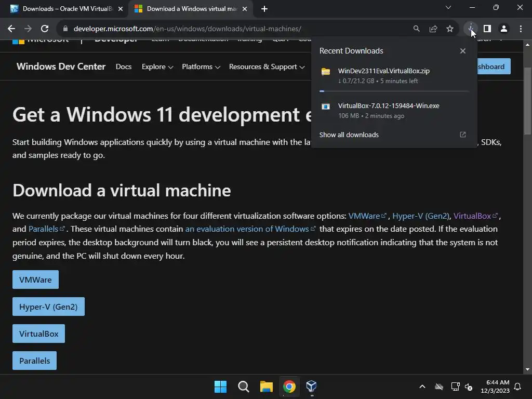
Task: Open VirtualBox-7.0.12-159484-Win.exe download
Action: point(394,111)
